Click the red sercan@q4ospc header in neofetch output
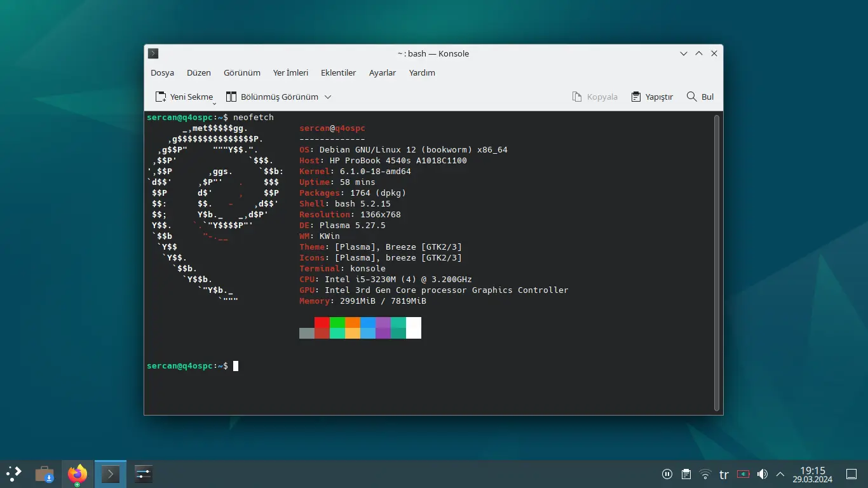This screenshot has height=488, width=868. (332, 128)
